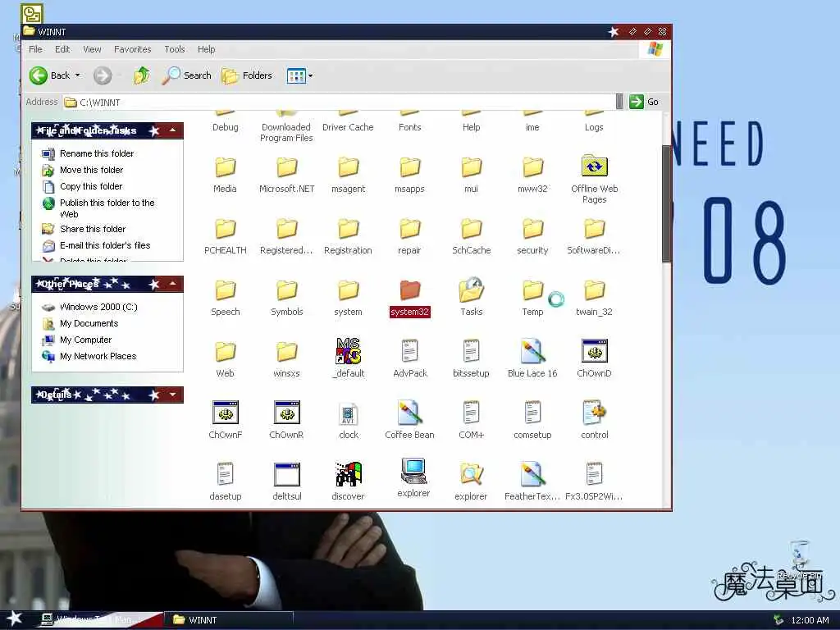
Task: Open My Documents link
Action: [80, 323]
